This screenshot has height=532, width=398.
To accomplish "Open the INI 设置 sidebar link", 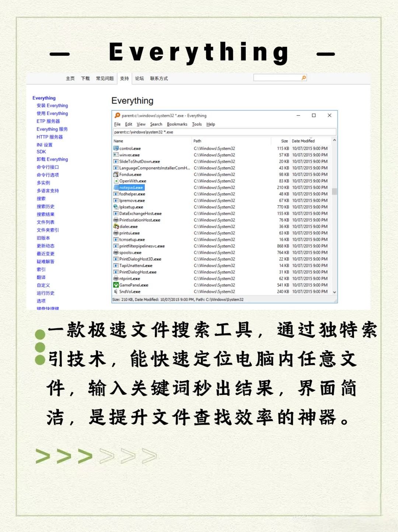I will tap(45, 145).
